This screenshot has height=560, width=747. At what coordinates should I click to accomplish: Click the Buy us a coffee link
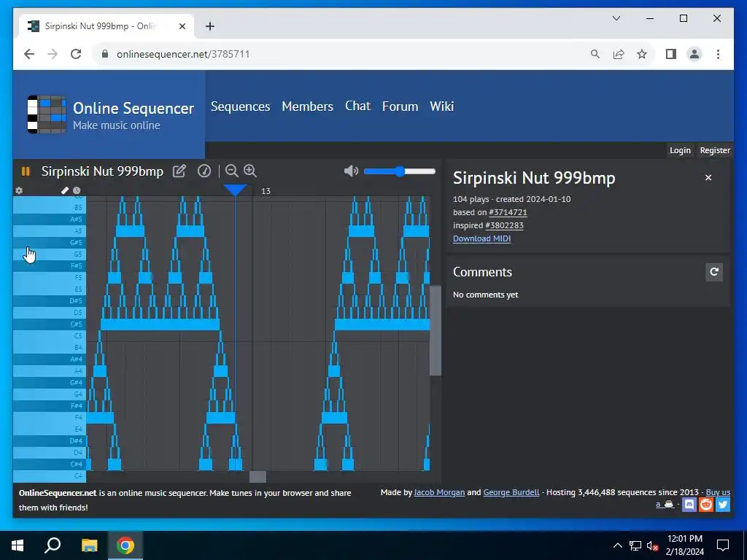click(718, 492)
